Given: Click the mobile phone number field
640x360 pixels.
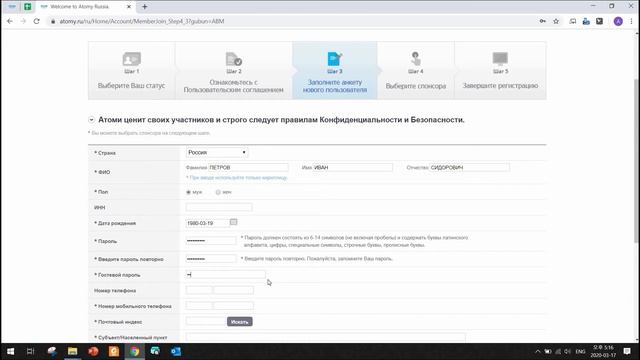Looking at the screenshot, I should click(233, 306).
